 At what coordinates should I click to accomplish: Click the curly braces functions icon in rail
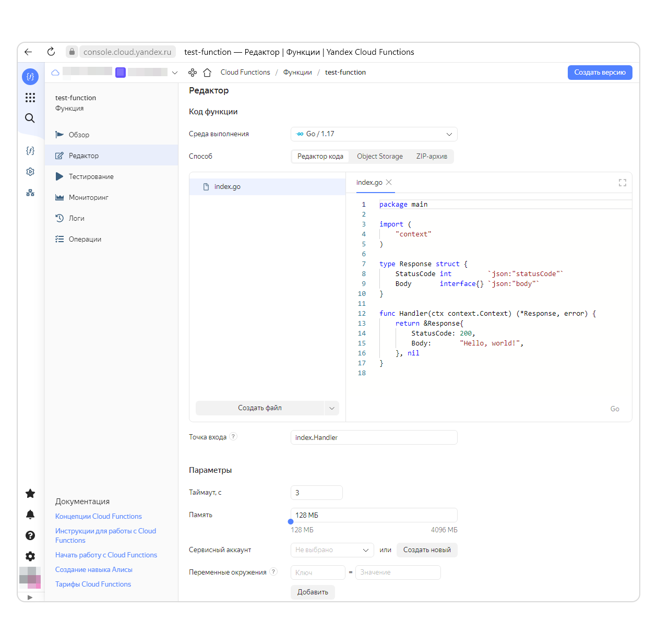30,151
